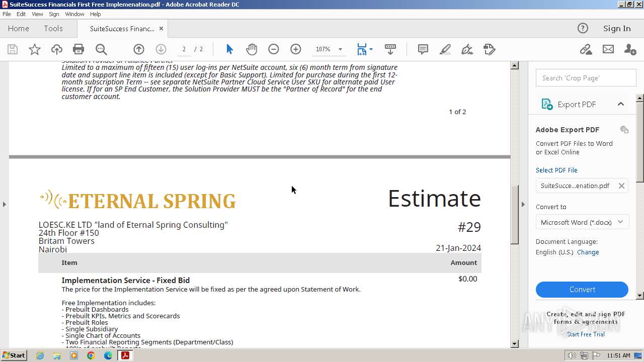Open Edge browser from taskbar
The height and width of the screenshot is (362, 644).
108,355
